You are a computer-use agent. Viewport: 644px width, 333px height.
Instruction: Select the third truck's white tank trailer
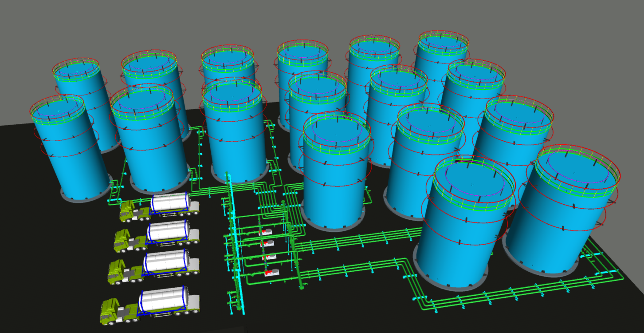tap(165, 261)
